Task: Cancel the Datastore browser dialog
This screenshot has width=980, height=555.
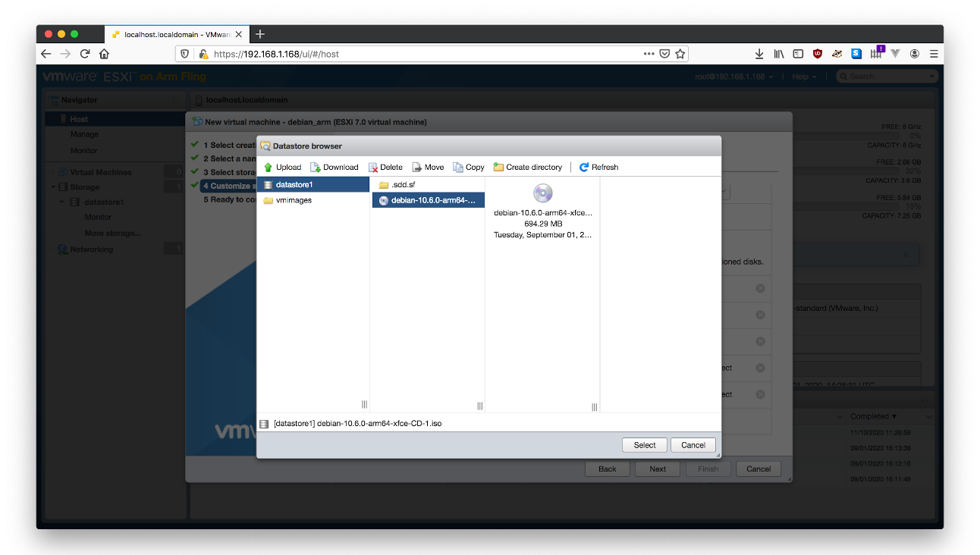Action: point(693,445)
